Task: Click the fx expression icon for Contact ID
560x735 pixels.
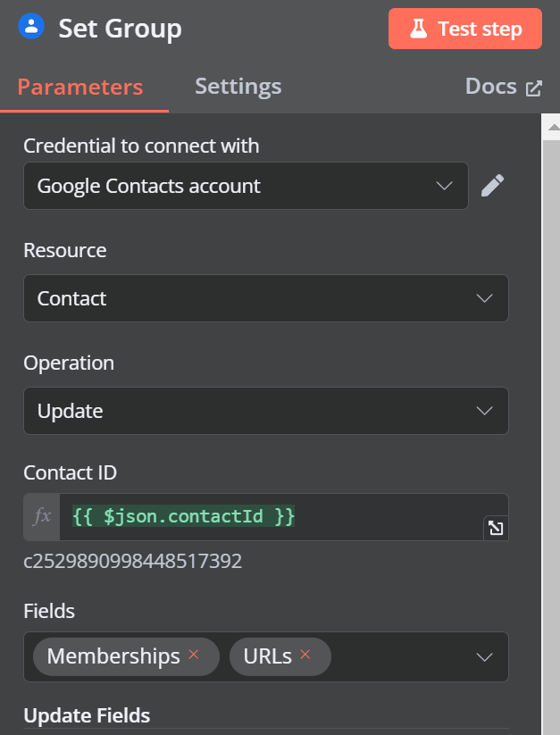Action: point(42,516)
